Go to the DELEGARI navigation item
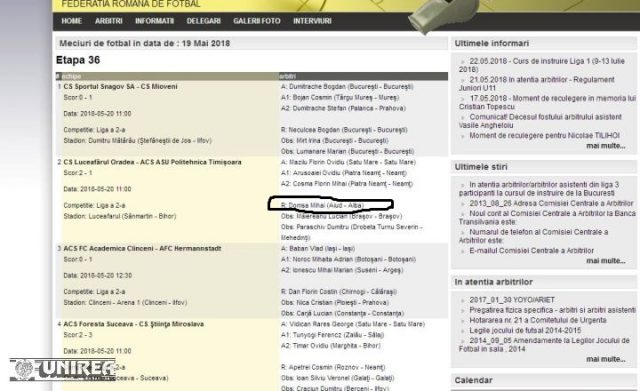Image resolution: width=640 pixels, height=391 pixels. 203,21
